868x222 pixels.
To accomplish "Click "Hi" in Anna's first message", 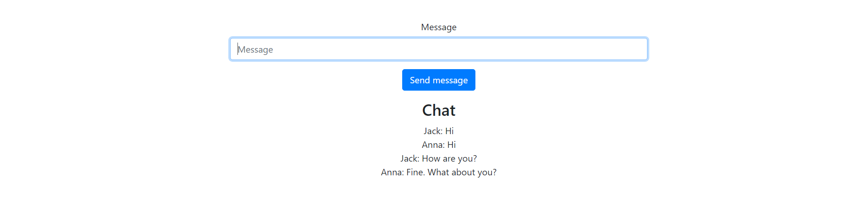I will coord(452,145).
